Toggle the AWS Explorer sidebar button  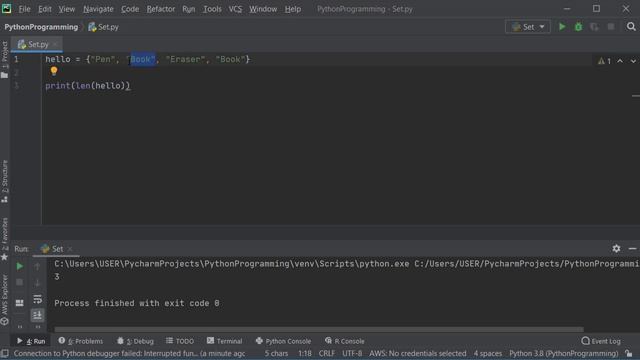[x=4, y=299]
